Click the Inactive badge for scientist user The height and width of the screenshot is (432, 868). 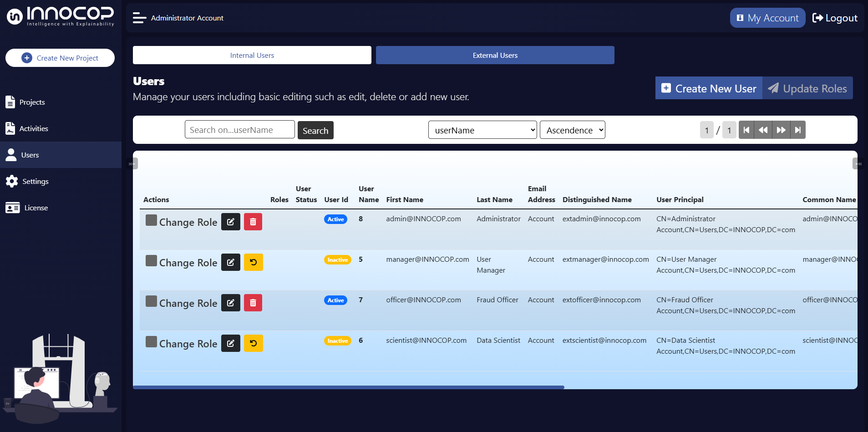(x=338, y=341)
